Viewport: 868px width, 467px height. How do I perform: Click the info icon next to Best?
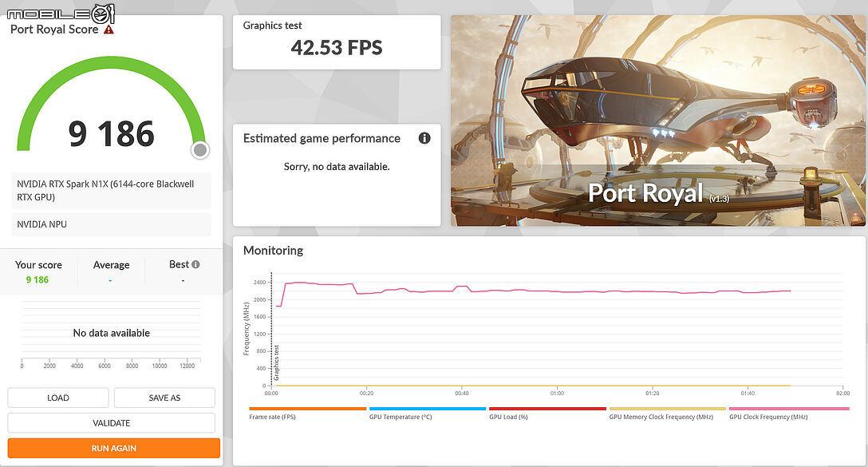(196, 264)
